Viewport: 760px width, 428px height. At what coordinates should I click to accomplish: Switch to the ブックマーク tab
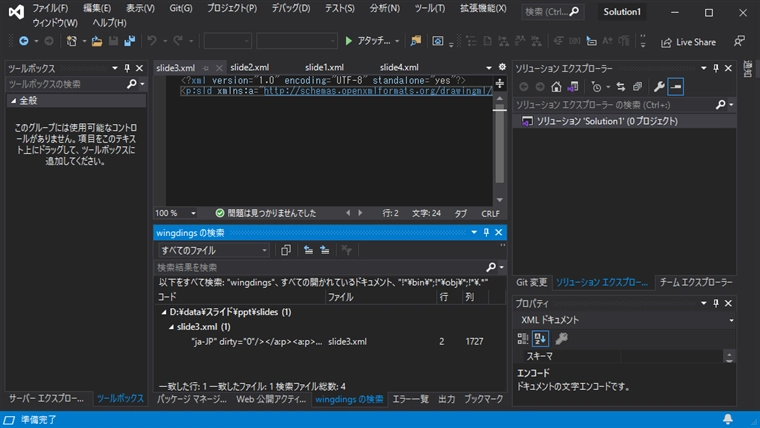(x=484, y=399)
